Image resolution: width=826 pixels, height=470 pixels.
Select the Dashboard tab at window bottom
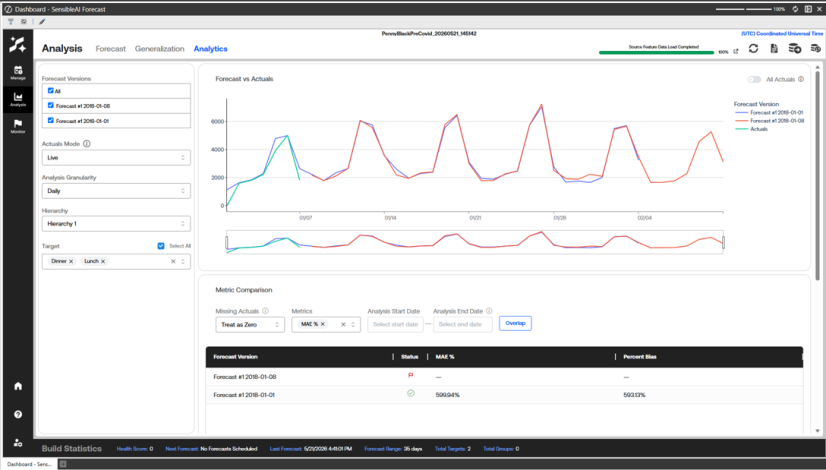(x=30, y=464)
